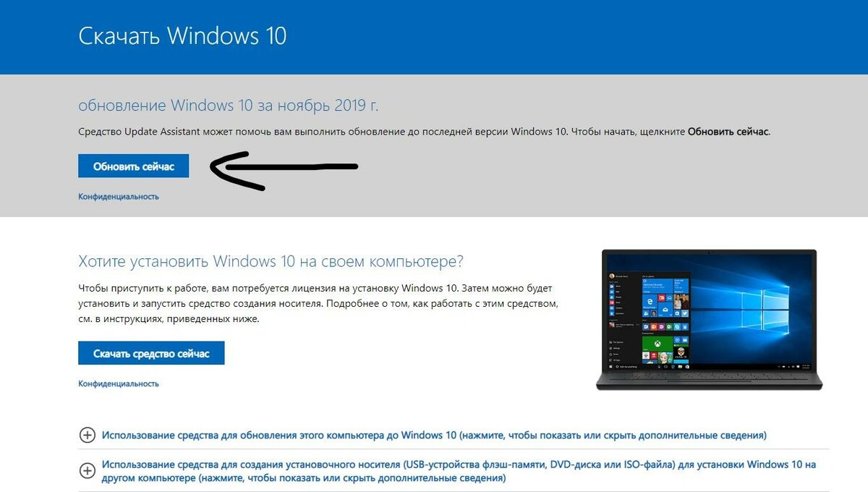
Task: Click the paragraph about the Windows 10 license
Action: coord(318,302)
